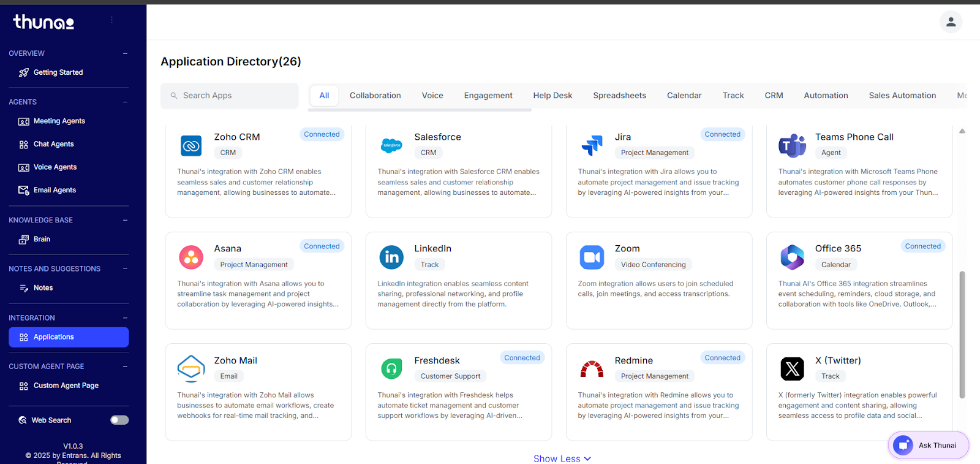Click the Freshdesk headset logo
The height and width of the screenshot is (464, 980).
point(391,369)
